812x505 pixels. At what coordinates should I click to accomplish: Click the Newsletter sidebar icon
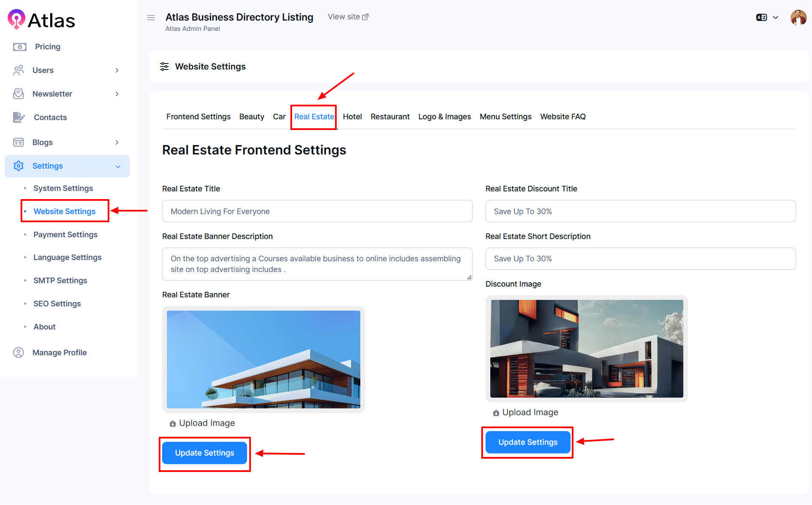pos(18,94)
